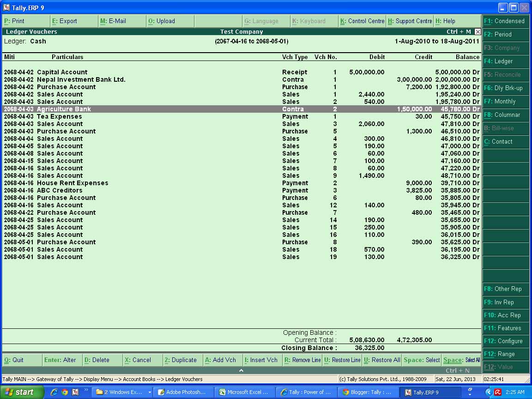The width and height of the screenshot is (532, 399).
Task: Close the Ledger Vouchers report with X
Action: tap(478, 31)
